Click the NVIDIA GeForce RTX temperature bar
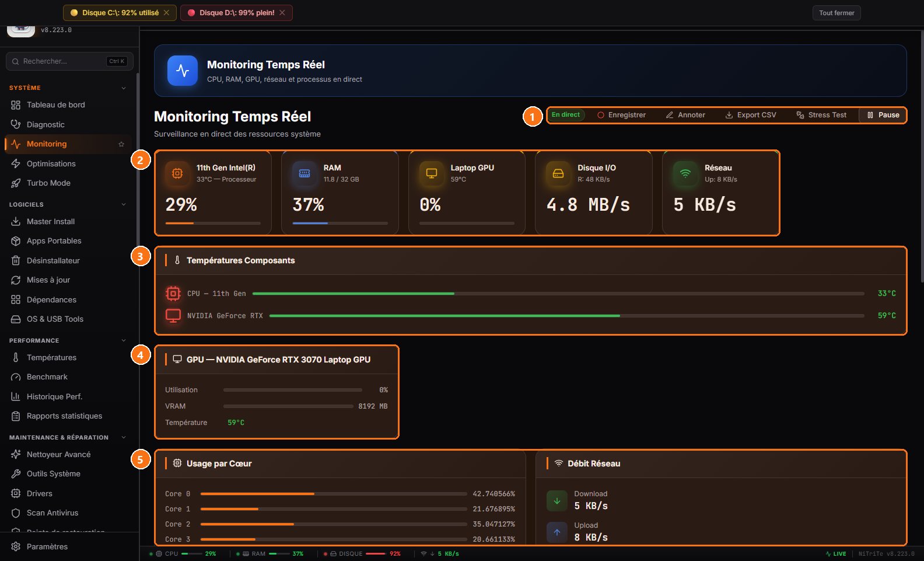924x561 pixels. (x=567, y=316)
